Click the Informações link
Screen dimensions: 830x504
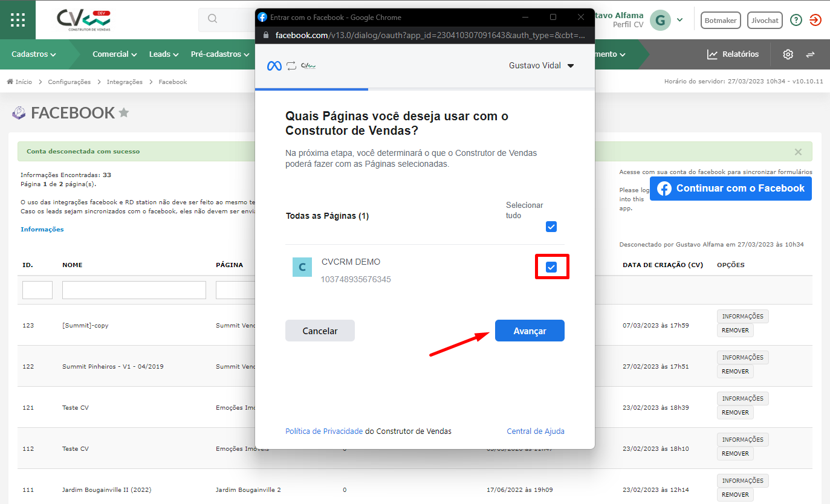(42, 229)
